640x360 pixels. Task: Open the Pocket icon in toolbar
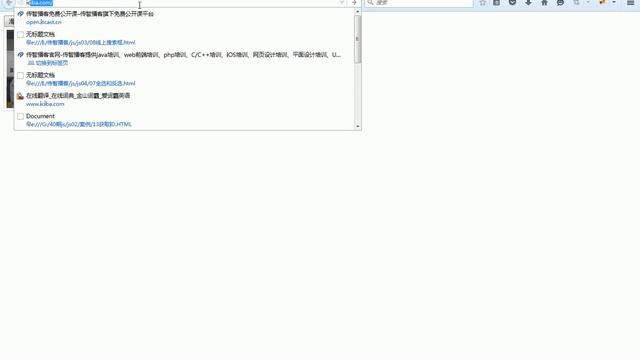(512, 2)
